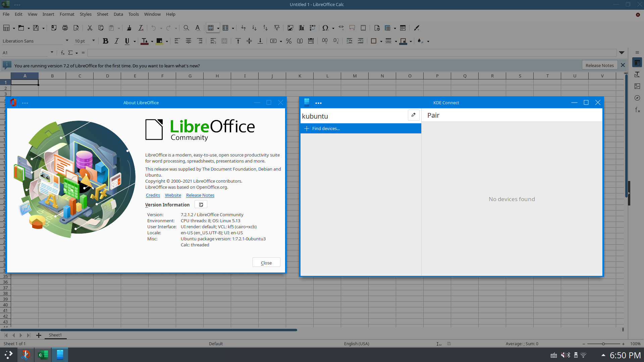Viewport: 644px width, 362px height.
Task: Click Close button in About LibreOffice
Action: (266, 263)
